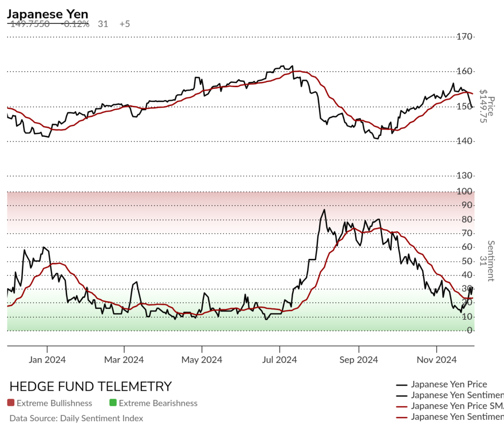The height and width of the screenshot is (432, 504).
Task: Click the "Japanese Yen" chart title
Action: [x=48, y=14]
